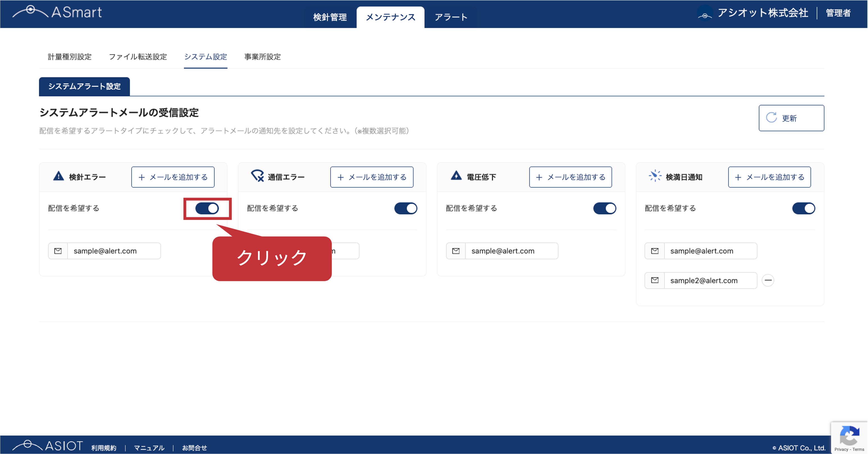Viewport: 868px width, 454px height.
Task: Click the ASmart logo in the header
Action: (57, 12)
